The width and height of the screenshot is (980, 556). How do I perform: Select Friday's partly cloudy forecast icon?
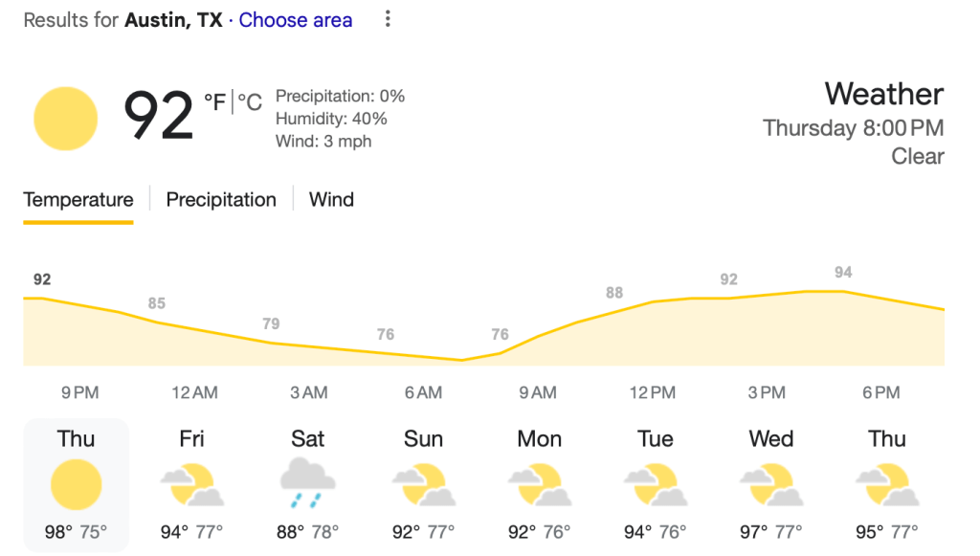coord(191,484)
